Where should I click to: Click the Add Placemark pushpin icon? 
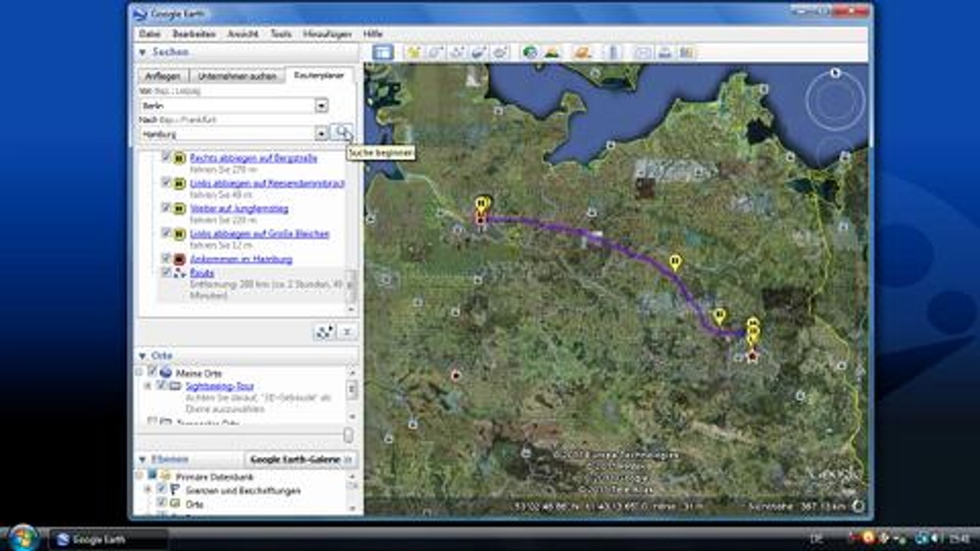click(x=414, y=52)
